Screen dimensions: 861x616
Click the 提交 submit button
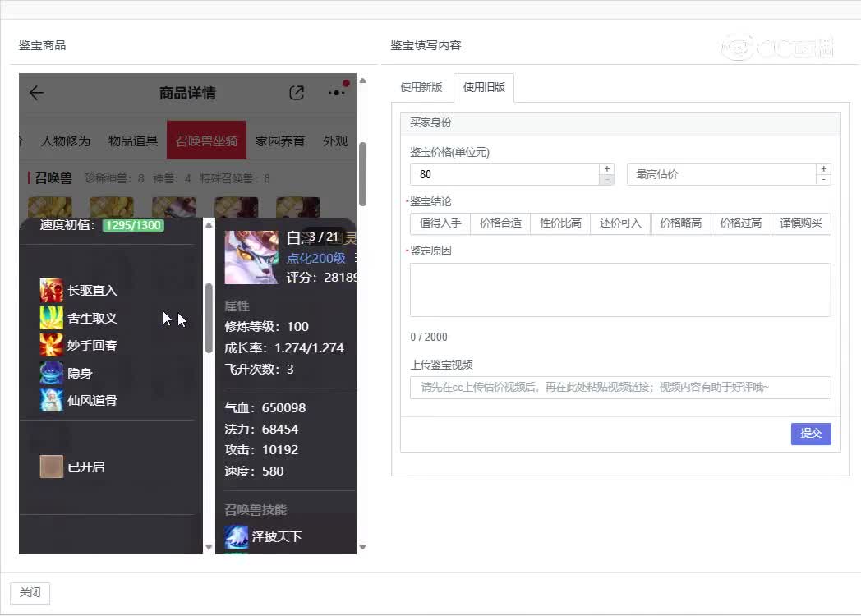[x=811, y=434]
